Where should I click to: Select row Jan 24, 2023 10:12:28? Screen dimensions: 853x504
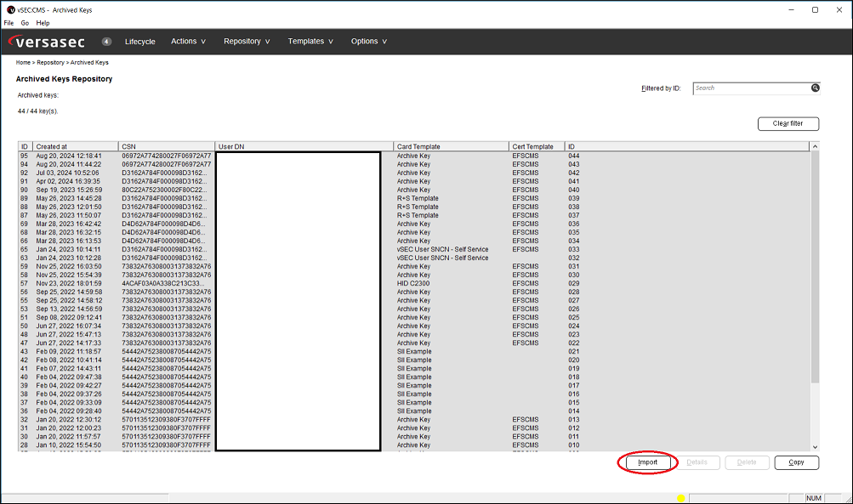coord(414,258)
